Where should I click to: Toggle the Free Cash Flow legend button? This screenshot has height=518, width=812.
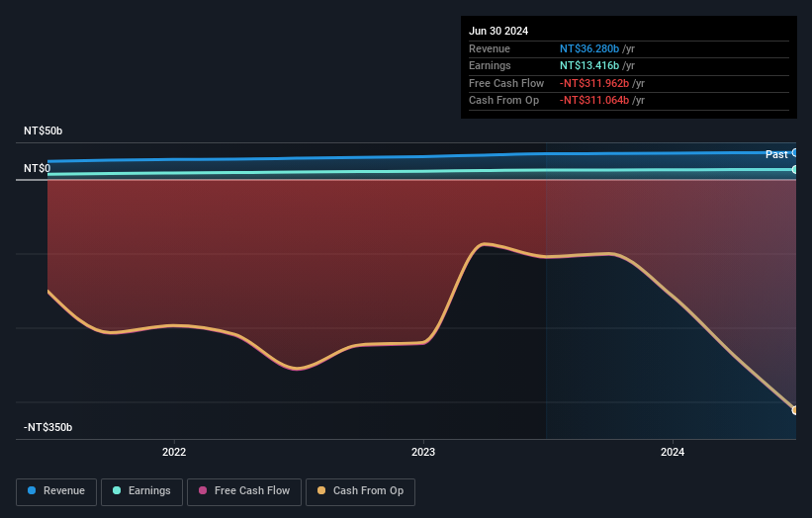244,491
